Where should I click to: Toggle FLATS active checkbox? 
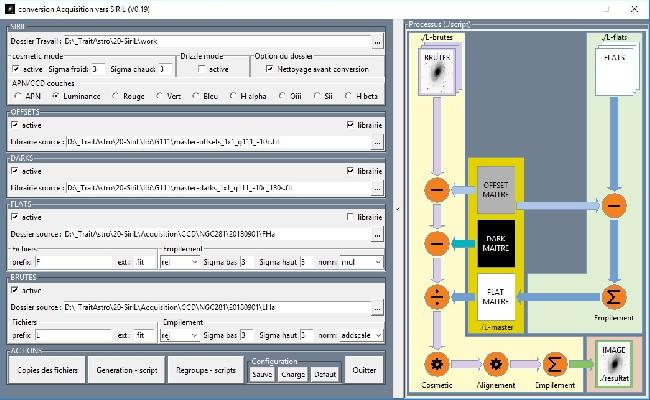(x=15, y=217)
